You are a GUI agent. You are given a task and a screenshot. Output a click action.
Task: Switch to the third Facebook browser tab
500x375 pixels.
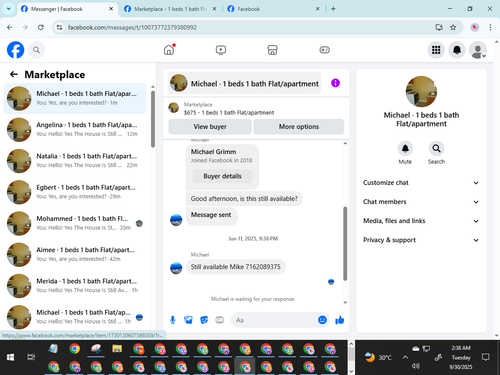pyautogui.click(x=273, y=9)
